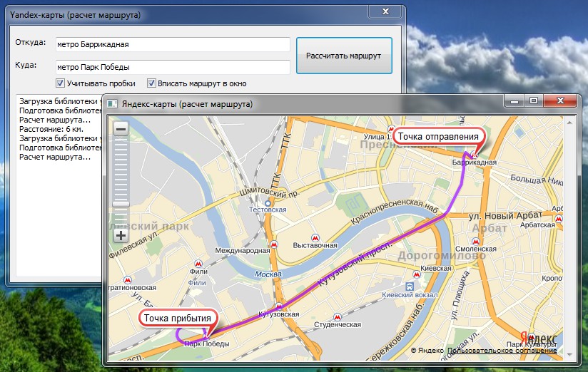Viewport: 588px width, 372px height.
Task: Click the Краснопресненская наб. label
Action: (394, 211)
